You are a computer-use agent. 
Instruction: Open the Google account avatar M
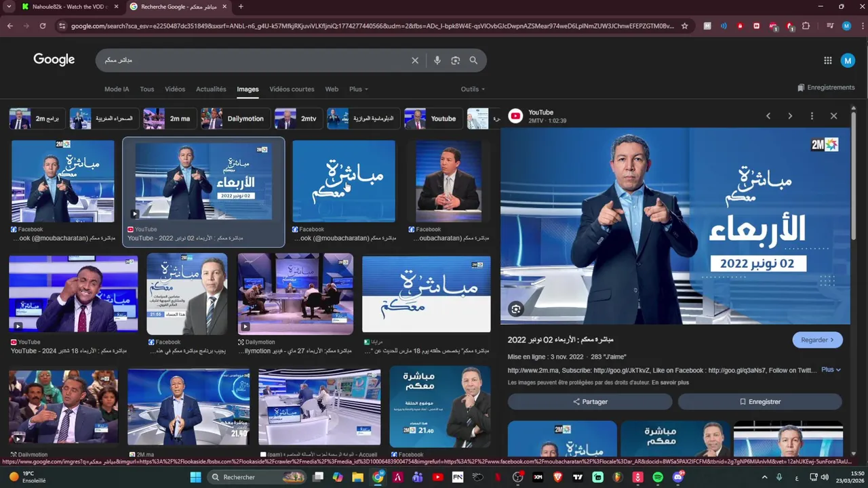(848, 60)
